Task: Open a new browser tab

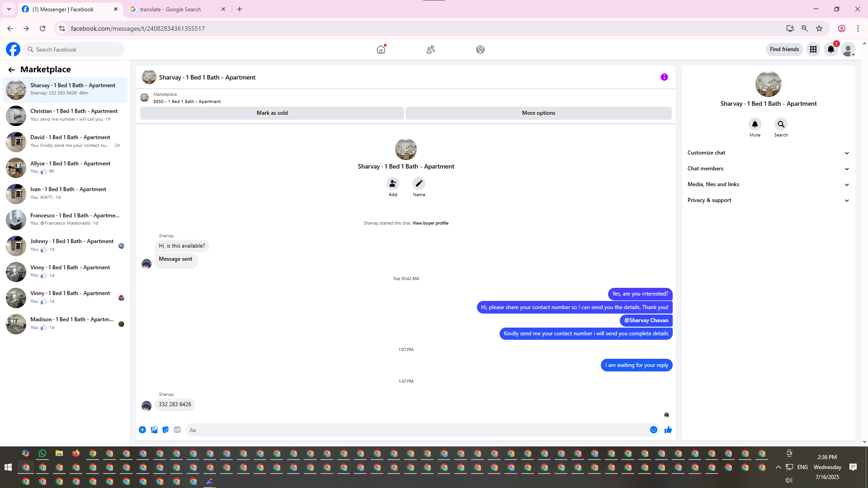Action: point(240,9)
